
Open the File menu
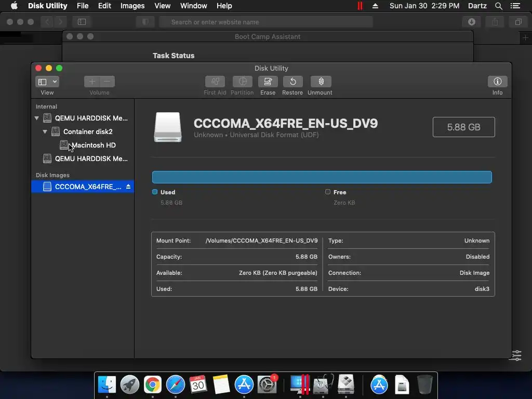[83, 6]
